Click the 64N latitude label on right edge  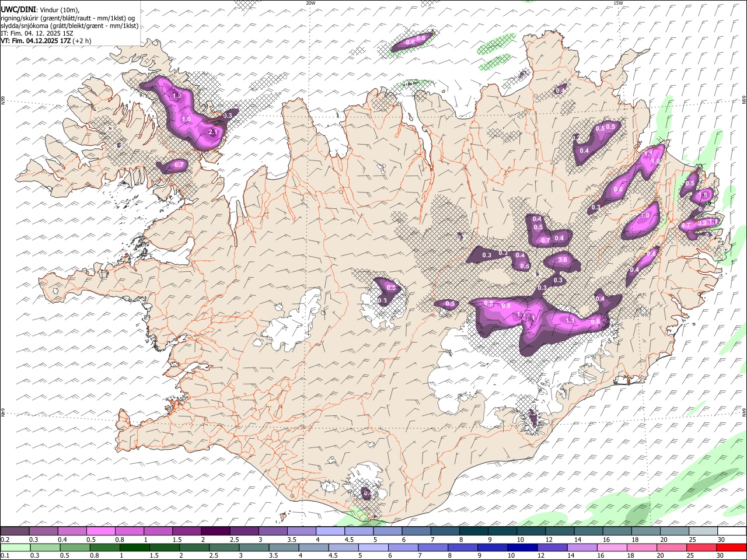[744, 412]
